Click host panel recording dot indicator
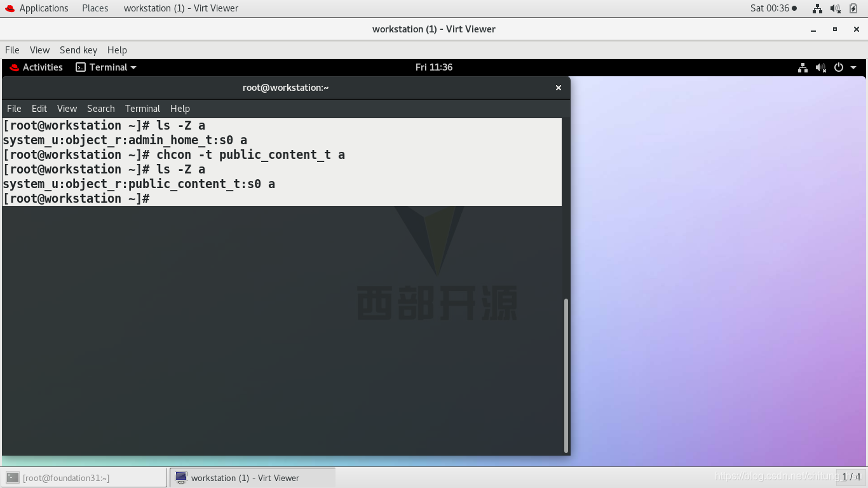 click(794, 8)
